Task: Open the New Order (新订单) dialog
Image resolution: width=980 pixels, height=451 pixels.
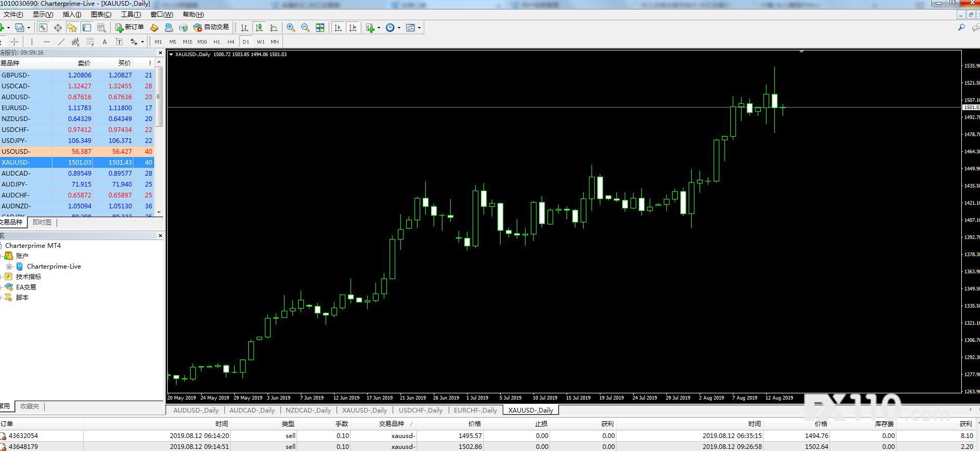Action: tap(129, 28)
